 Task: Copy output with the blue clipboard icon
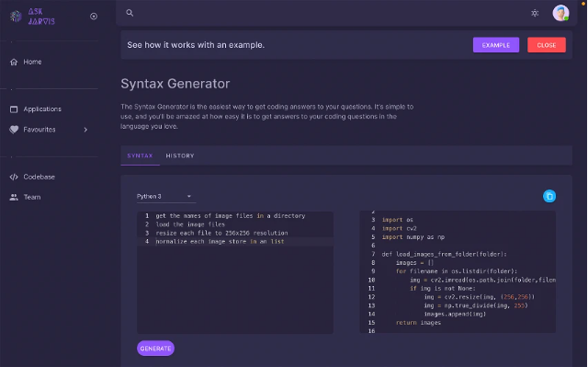tap(549, 196)
